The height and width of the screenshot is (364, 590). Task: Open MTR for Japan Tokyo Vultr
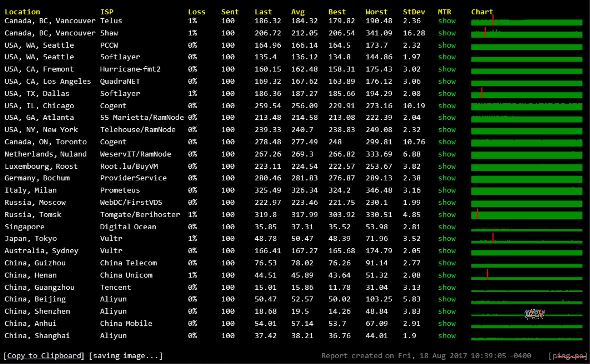pos(447,239)
